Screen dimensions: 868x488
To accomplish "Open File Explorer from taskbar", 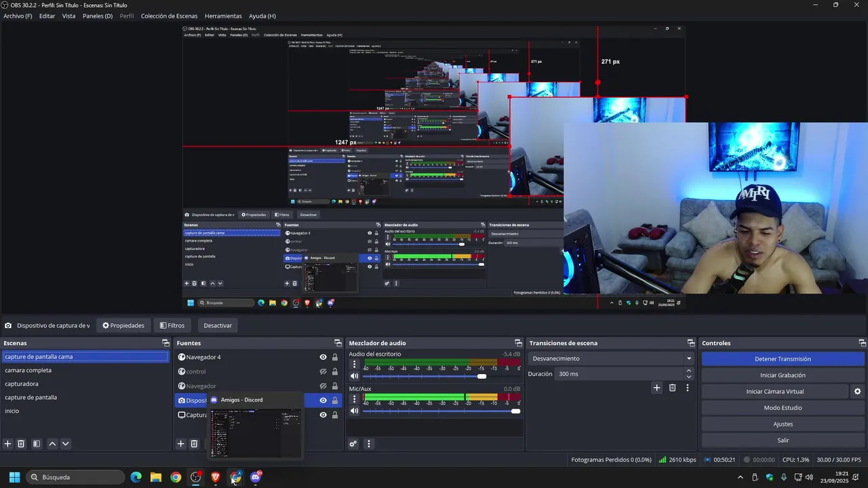I will click(155, 477).
